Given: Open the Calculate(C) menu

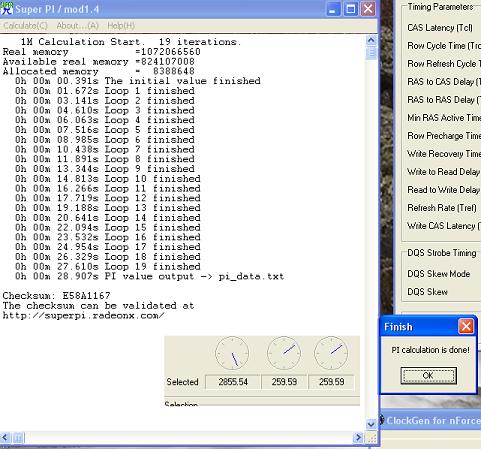Looking at the screenshot, I should pyautogui.click(x=25, y=26).
